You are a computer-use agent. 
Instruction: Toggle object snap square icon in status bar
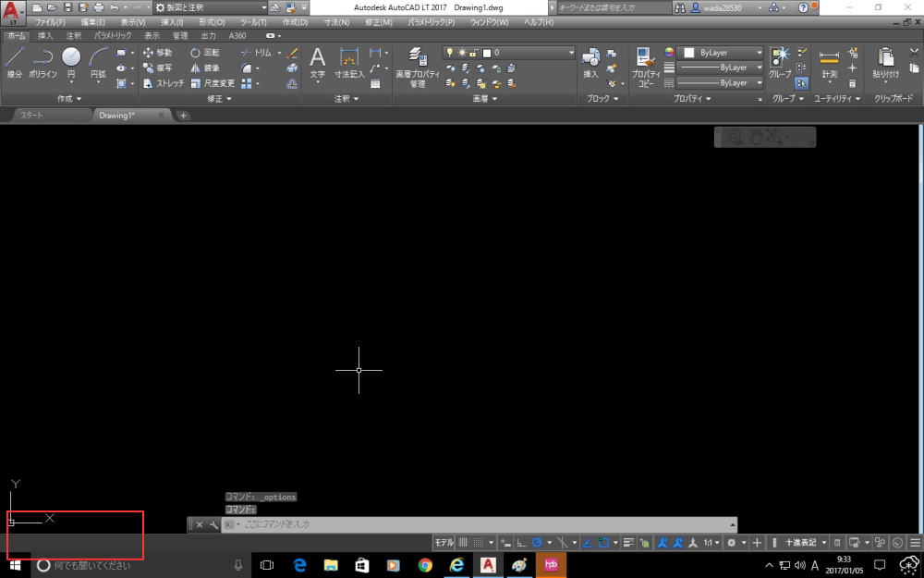pos(603,543)
